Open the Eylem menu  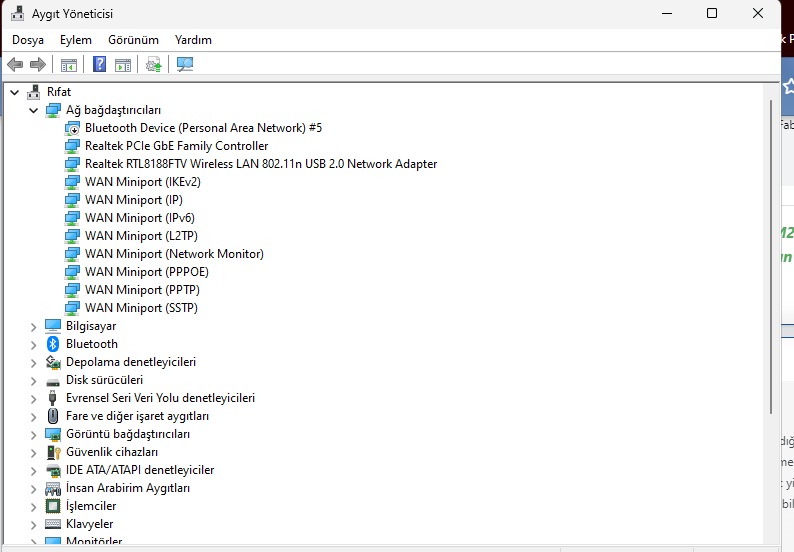pos(76,40)
